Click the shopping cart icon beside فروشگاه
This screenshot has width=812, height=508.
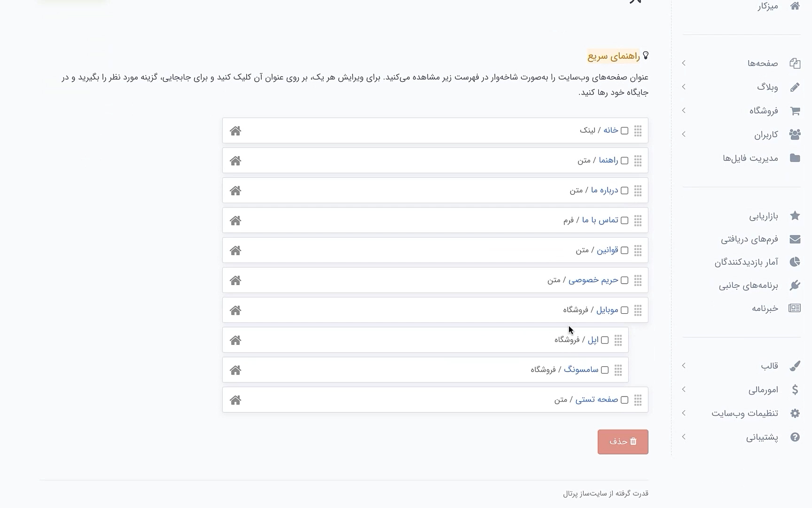pos(795,111)
